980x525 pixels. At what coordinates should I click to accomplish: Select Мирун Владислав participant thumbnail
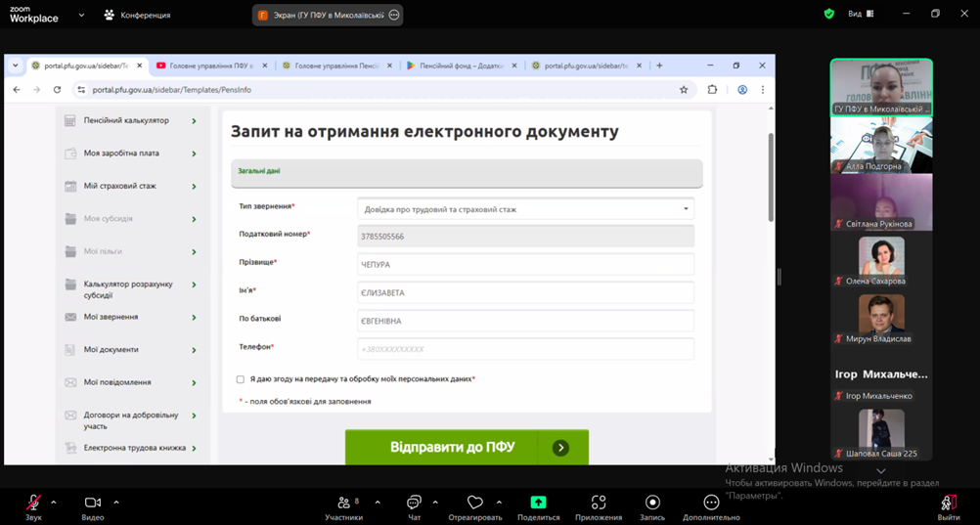881,318
